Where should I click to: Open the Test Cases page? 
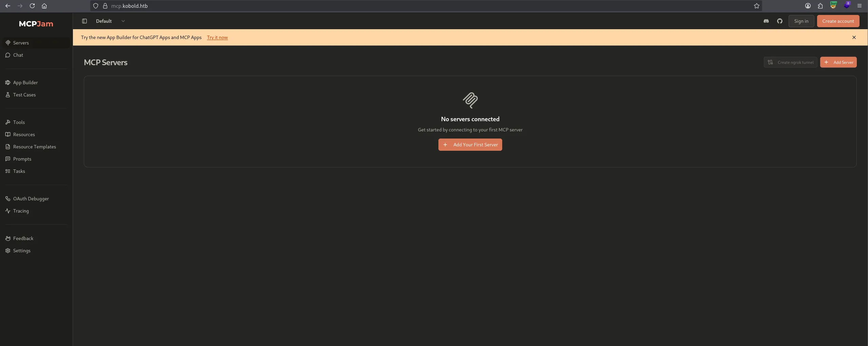coord(24,95)
